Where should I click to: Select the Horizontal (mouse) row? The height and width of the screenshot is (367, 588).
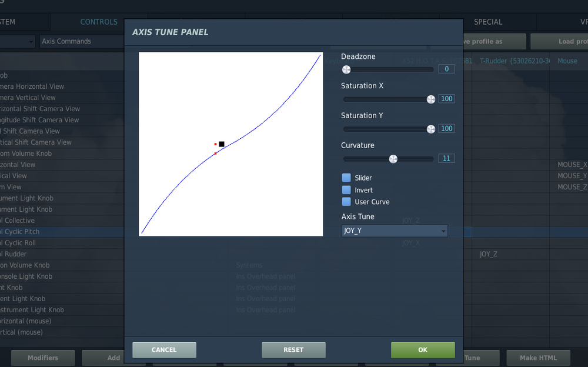pyautogui.click(x=62, y=321)
